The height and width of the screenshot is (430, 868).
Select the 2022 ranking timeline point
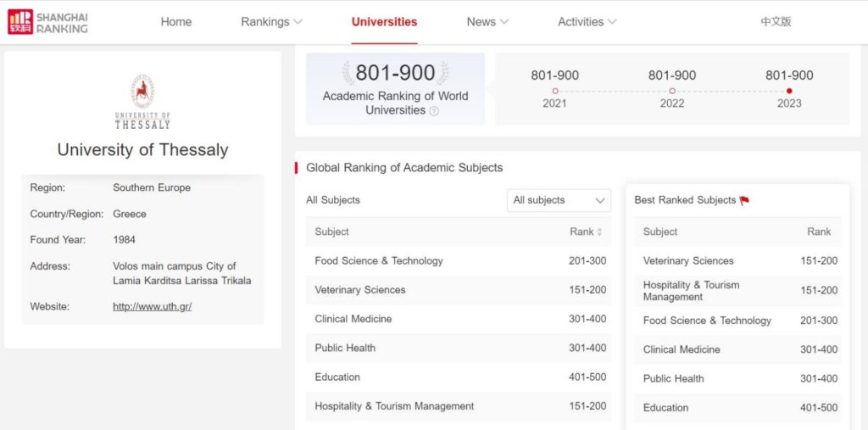[672, 91]
